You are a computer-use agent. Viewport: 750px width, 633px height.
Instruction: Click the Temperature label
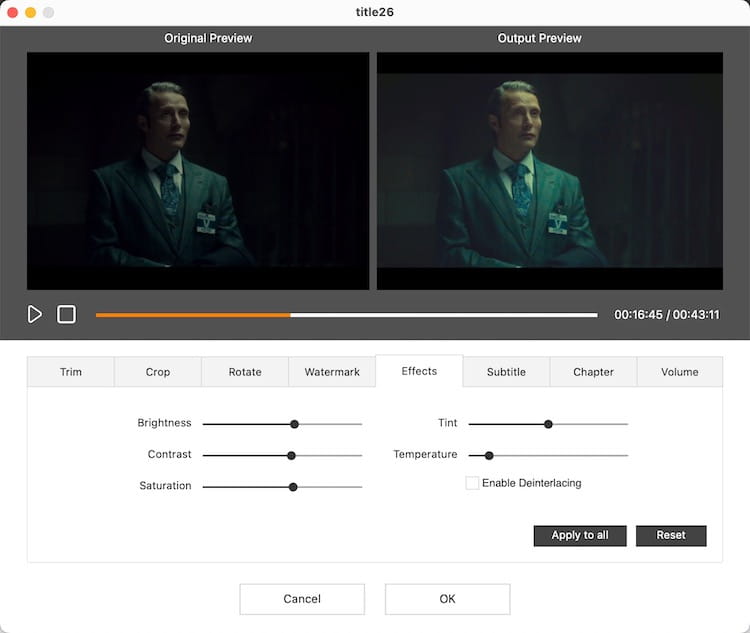(425, 455)
